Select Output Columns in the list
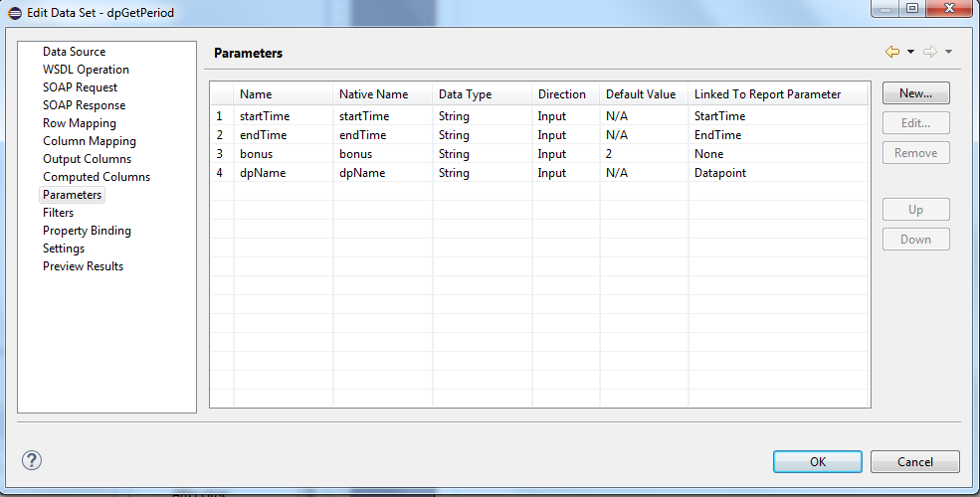Viewport: 980px width, 497px height. 87,159
